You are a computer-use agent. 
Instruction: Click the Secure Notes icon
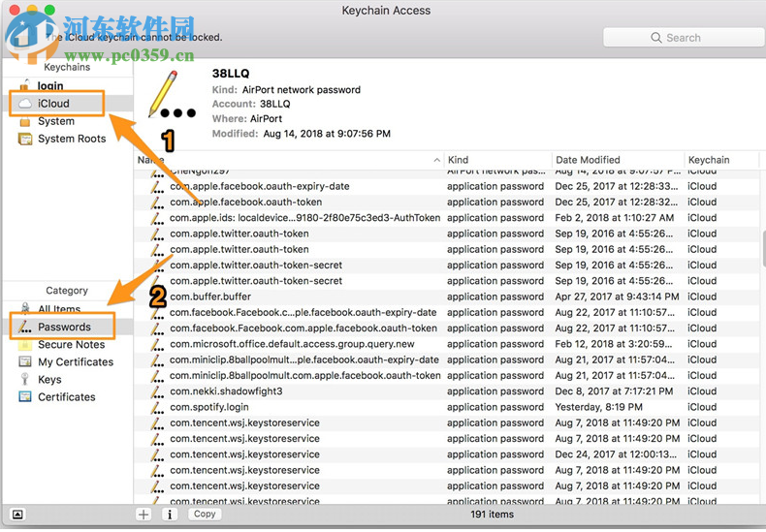tap(24, 345)
